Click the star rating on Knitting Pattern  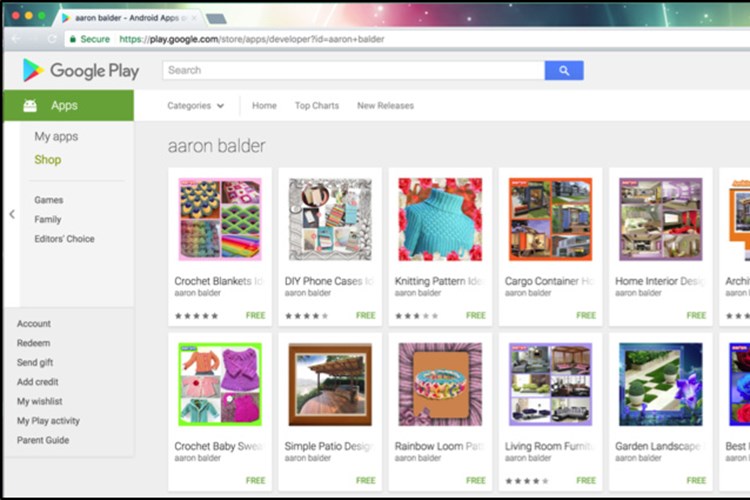click(417, 316)
